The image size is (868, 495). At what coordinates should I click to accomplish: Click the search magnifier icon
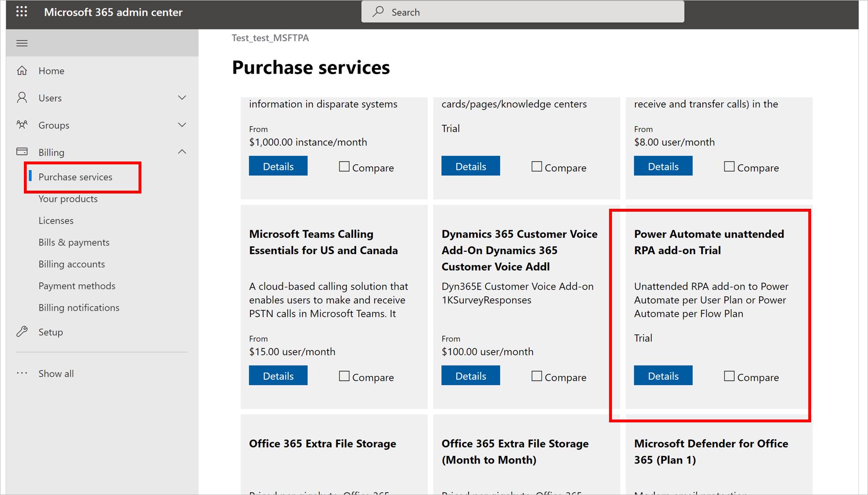click(378, 11)
